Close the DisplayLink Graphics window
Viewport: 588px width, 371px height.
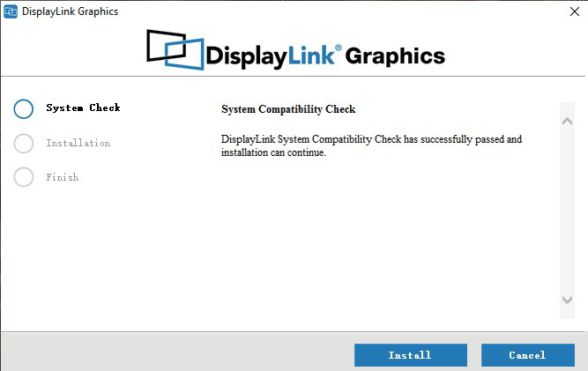[575, 11]
